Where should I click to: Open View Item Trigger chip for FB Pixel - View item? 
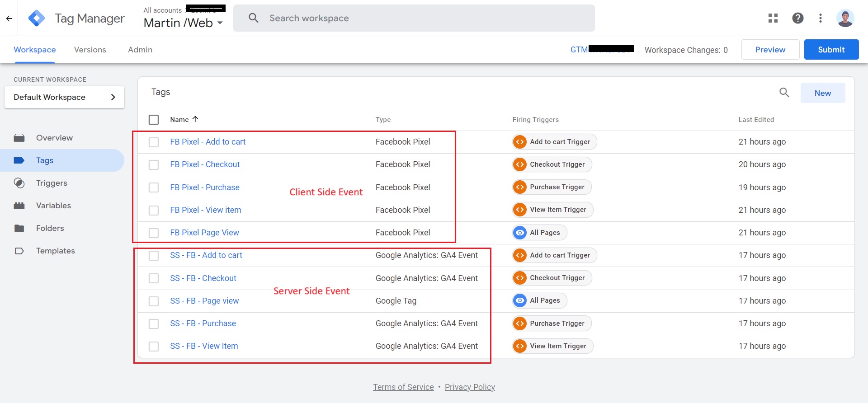553,210
